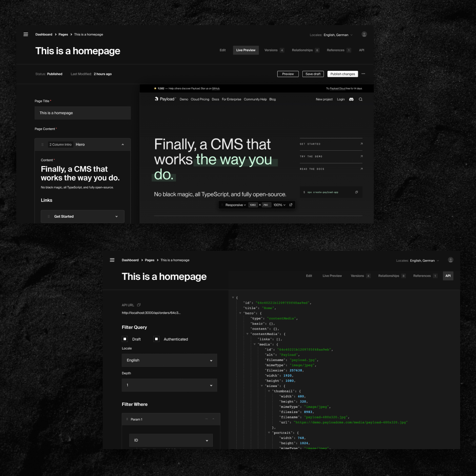This screenshot has width=476, height=476.
Task: Open the Responsive breakpoint dropdown
Action: [x=235, y=205]
